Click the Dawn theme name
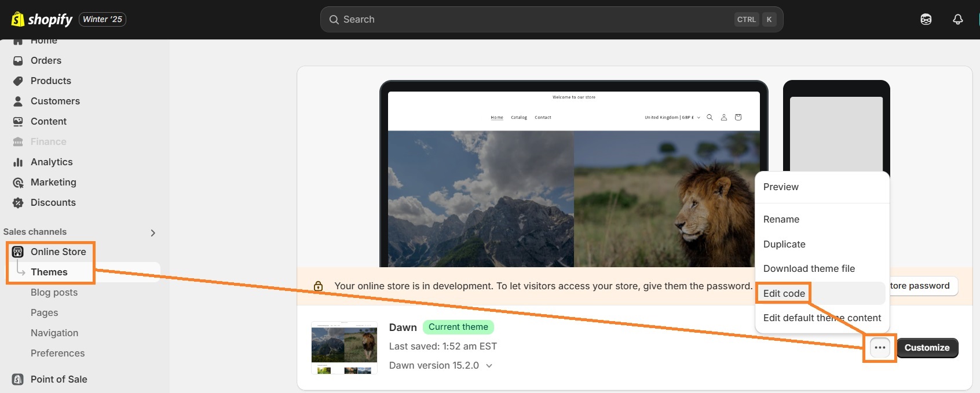 coord(403,327)
